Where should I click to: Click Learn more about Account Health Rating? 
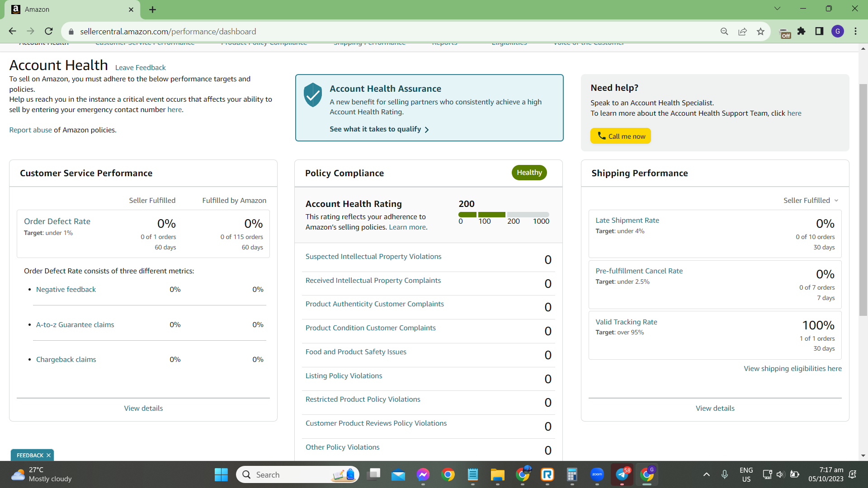pyautogui.click(x=407, y=227)
